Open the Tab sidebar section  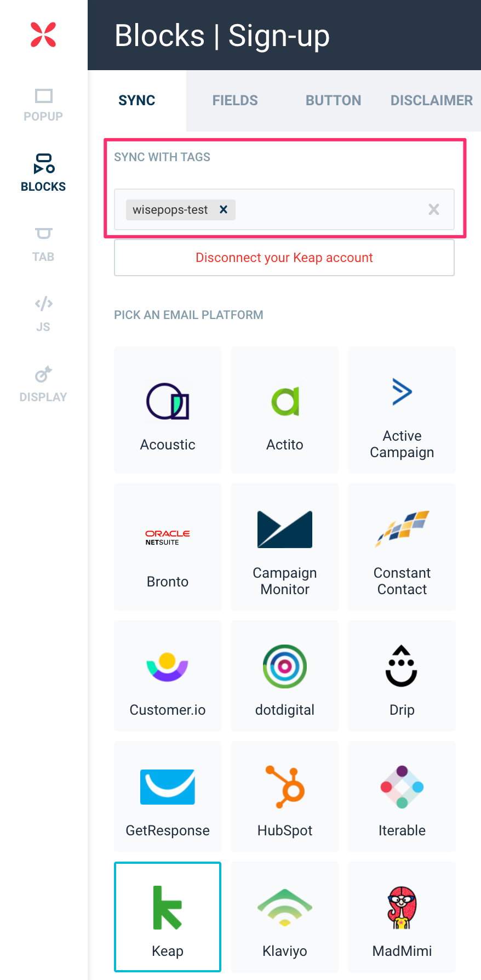tap(43, 244)
